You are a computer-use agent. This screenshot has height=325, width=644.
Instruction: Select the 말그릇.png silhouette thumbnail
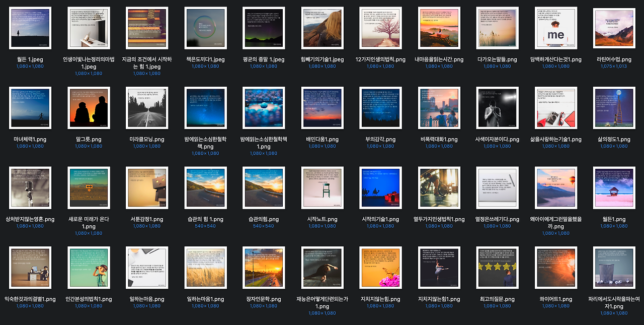point(89,108)
